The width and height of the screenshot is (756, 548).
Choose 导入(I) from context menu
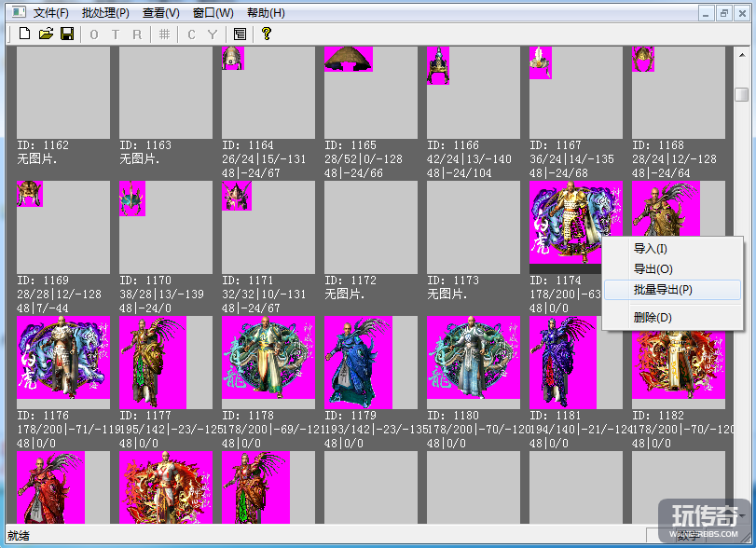tap(672, 249)
